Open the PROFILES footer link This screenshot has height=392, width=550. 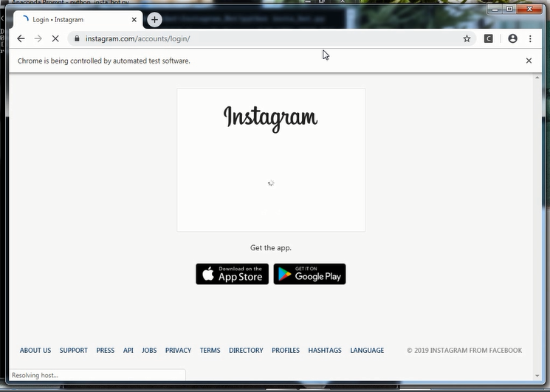tap(286, 350)
